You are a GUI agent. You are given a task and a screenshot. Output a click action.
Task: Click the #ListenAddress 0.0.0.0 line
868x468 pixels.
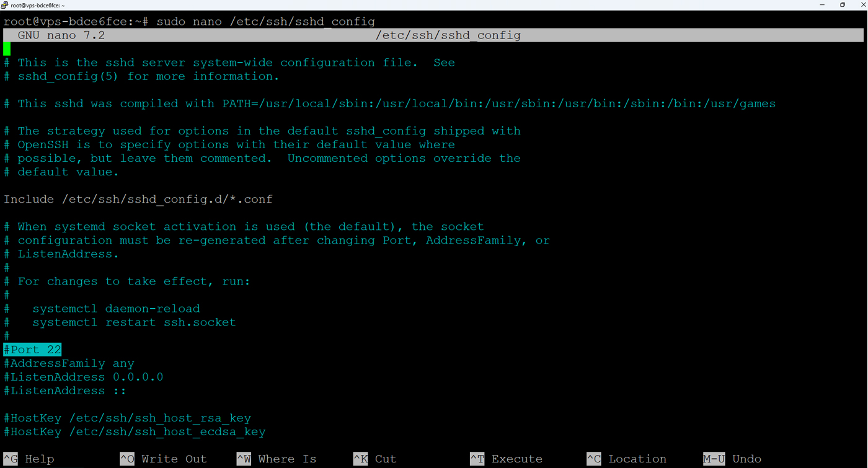[84, 377]
